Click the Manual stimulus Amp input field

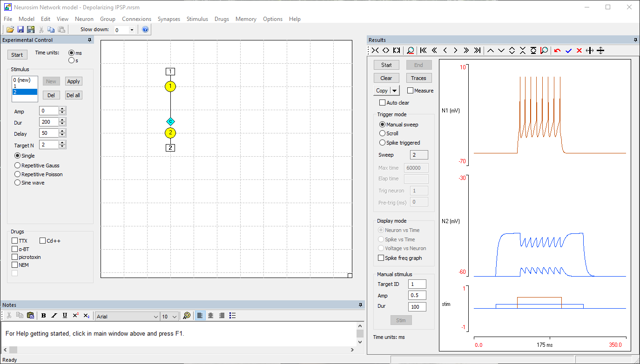pyautogui.click(x=417, y=296)
